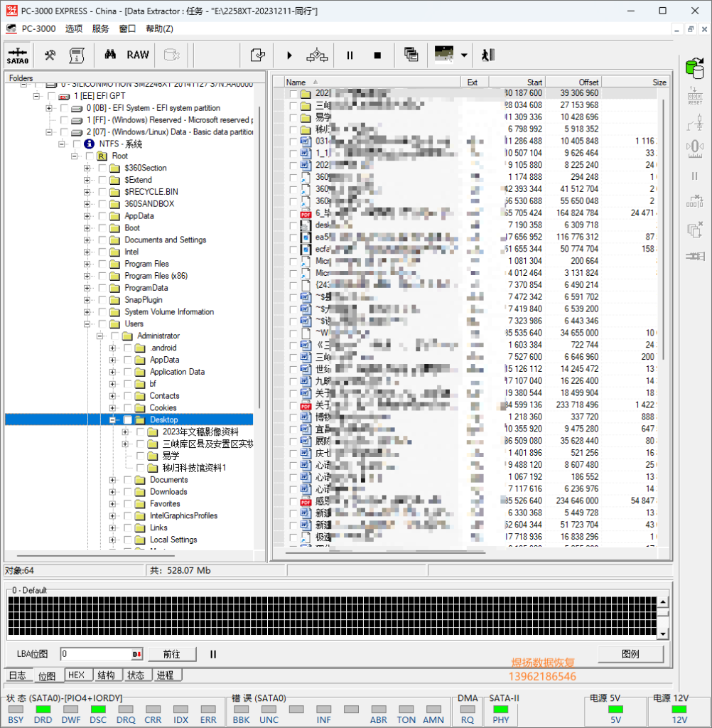Click the save-to-folder toolbar icon
Viewport: 712px width, 728px height.
pyautogui.click(x=258, y=55)
